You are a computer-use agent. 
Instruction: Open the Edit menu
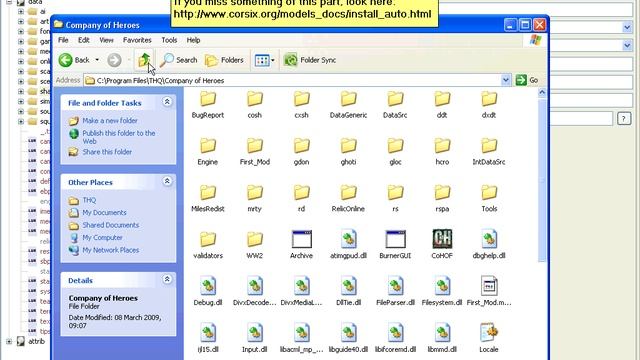(84, 40)
